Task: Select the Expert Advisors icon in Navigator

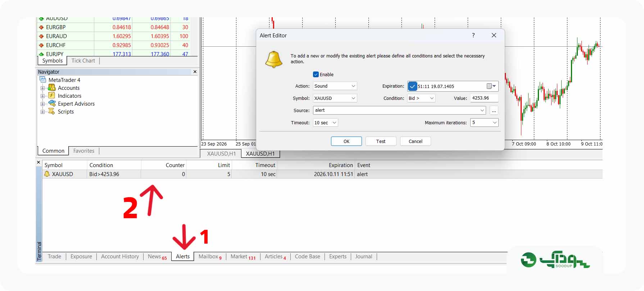Action: (x=52, y=103)
